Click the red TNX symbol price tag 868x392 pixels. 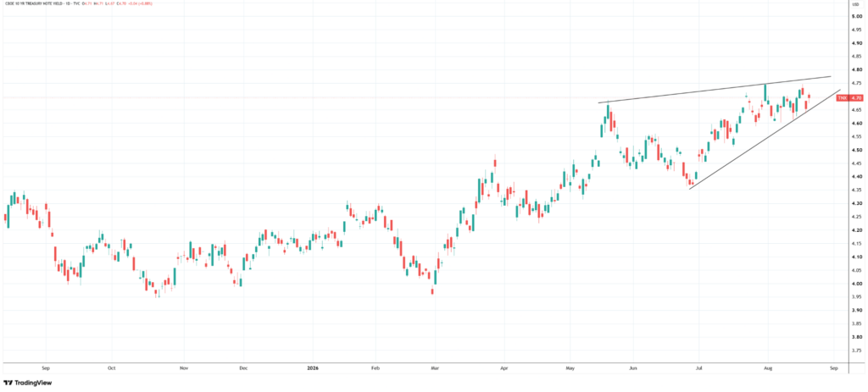click(x=842, y=98)
